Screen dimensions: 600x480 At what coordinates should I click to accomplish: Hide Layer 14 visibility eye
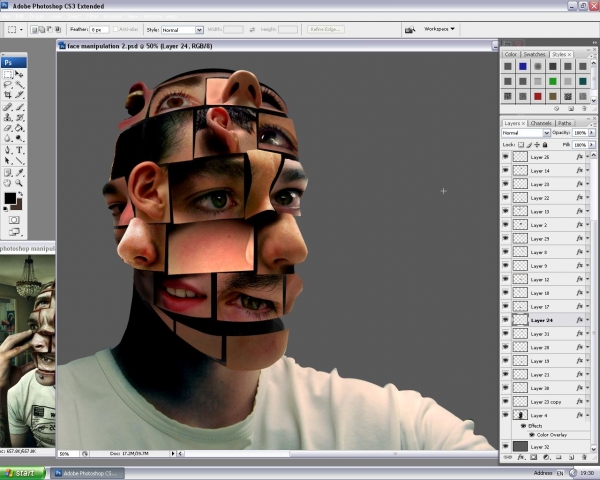tap(506, 170)
